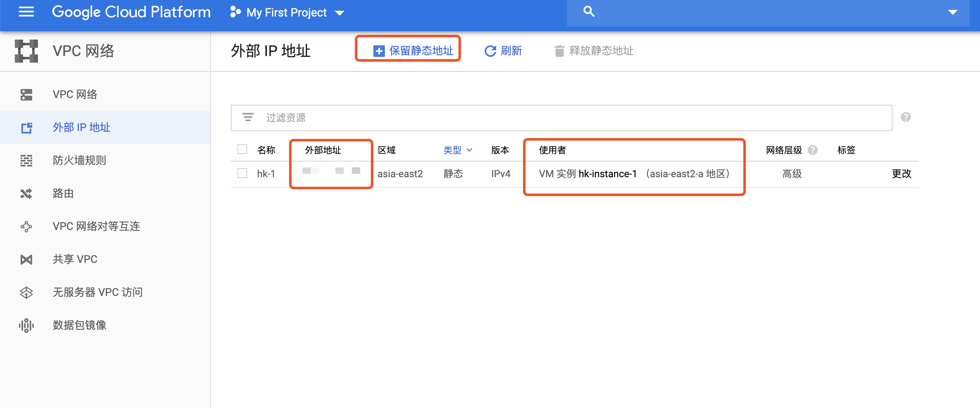
Task: Click inside the top search bar
Action: (768, 12)
